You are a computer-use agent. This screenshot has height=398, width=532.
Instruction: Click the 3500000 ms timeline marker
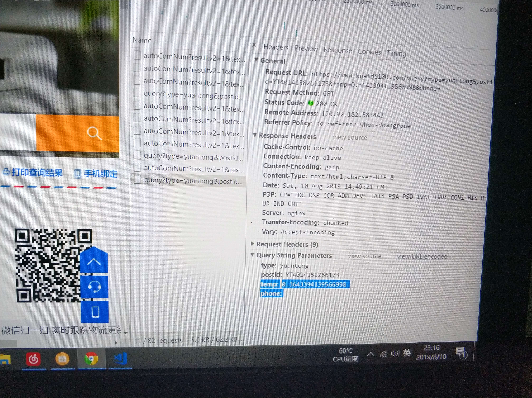[x=449, y=7]
